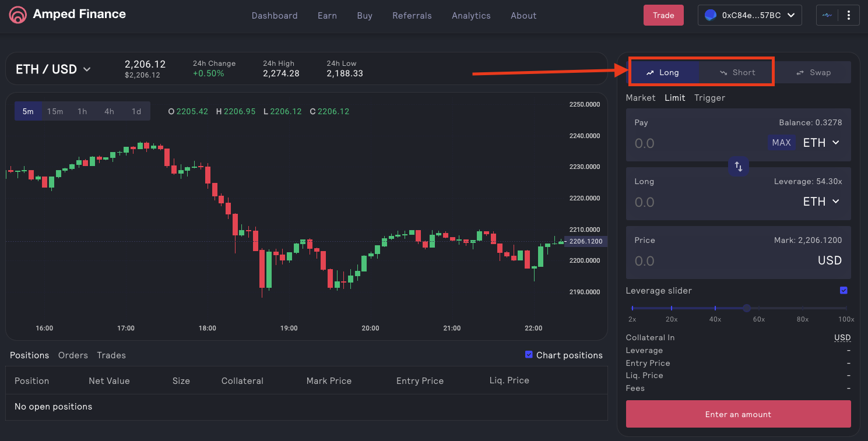The image size is (868, 441).
Task: Click the swap pay and long tokens arrows
Action: click(739, 167)
